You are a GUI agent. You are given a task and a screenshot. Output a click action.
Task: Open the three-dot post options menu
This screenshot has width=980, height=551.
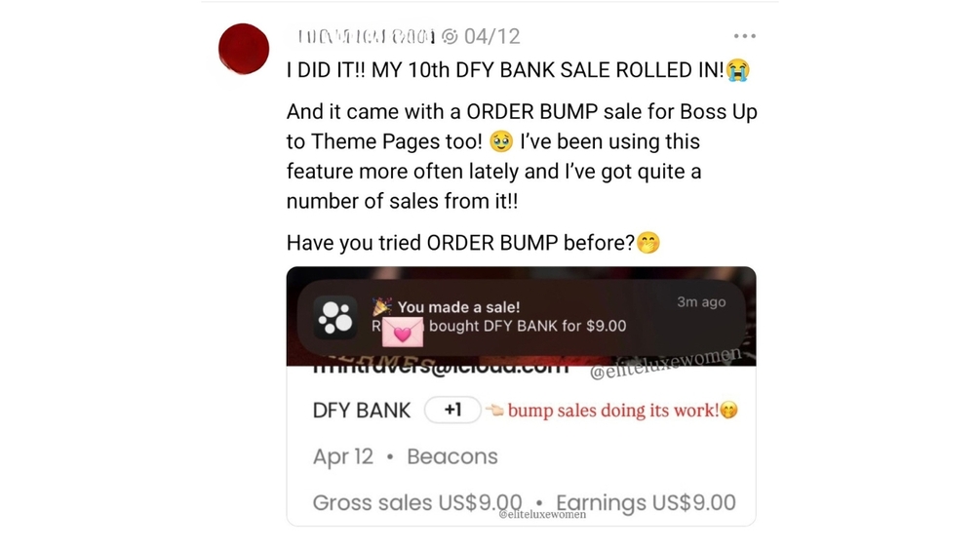tap(744, 36)
